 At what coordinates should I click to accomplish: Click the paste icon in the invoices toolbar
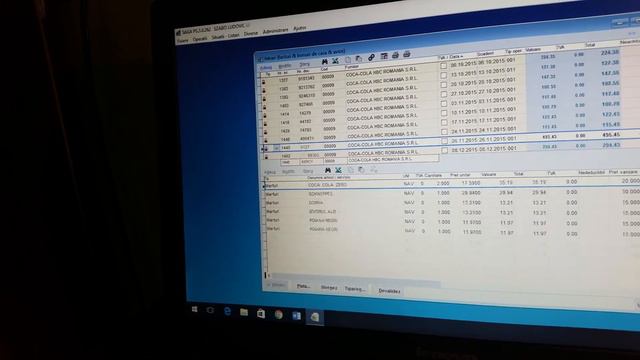click(x=359, y=59)
